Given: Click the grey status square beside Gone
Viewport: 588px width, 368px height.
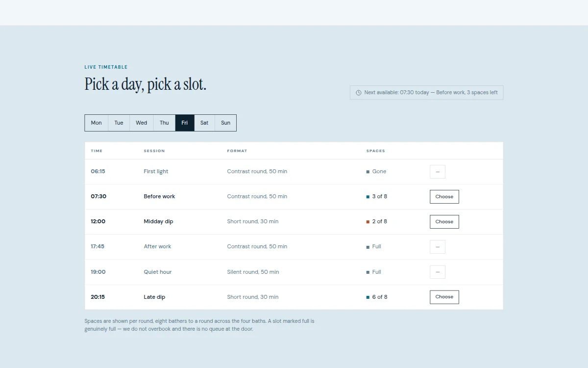Looking at the screenshot, I should pyautogui.click(x=368, y=172).
